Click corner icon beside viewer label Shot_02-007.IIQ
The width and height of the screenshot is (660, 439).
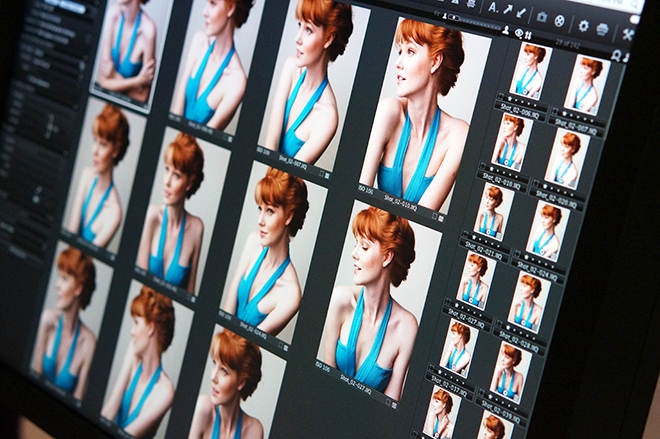coord(327,176)
